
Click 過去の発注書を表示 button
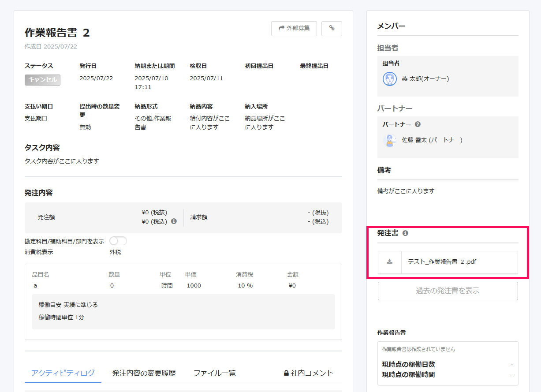click(x=448, y=291)
